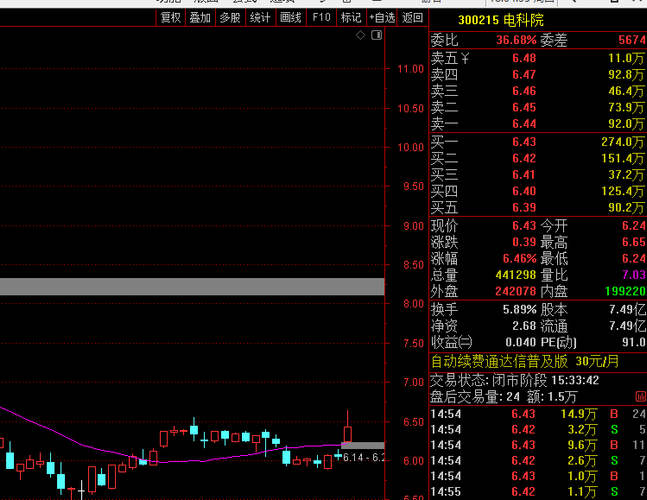Select the 卖五 price 6.48
647x500 pixels.
524,58
